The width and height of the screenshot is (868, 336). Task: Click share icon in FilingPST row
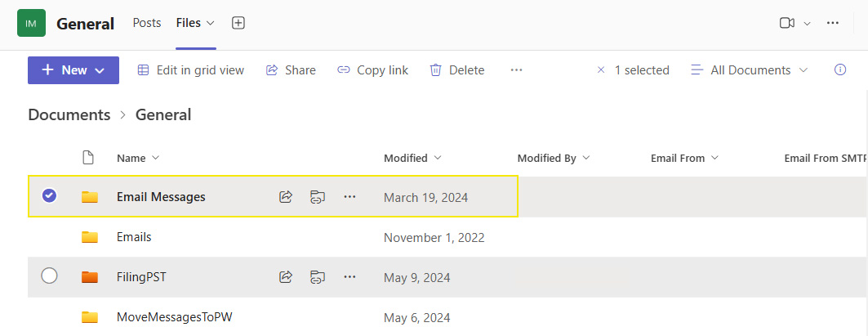(286, 277)
